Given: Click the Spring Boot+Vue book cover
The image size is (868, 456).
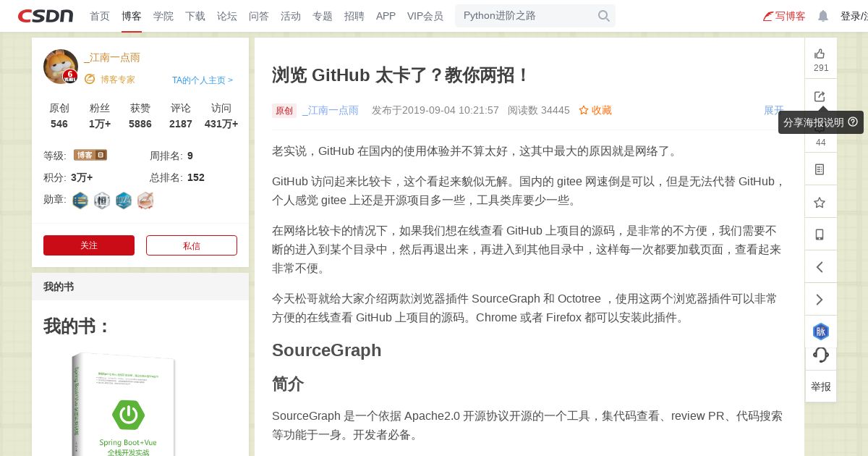Looking at the screenshot, I should 124,404.
